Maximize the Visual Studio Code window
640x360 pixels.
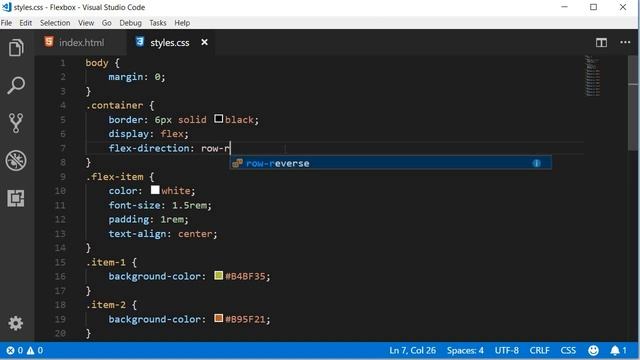click(593, 7)
